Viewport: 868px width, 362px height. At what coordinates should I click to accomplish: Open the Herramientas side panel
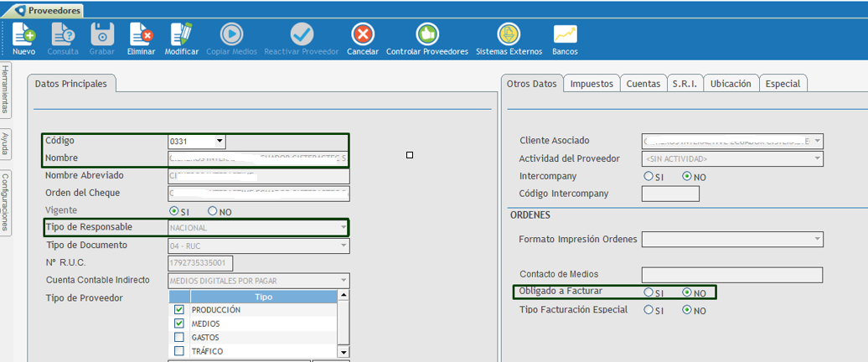pyautogui.click(x=6, y=90)
